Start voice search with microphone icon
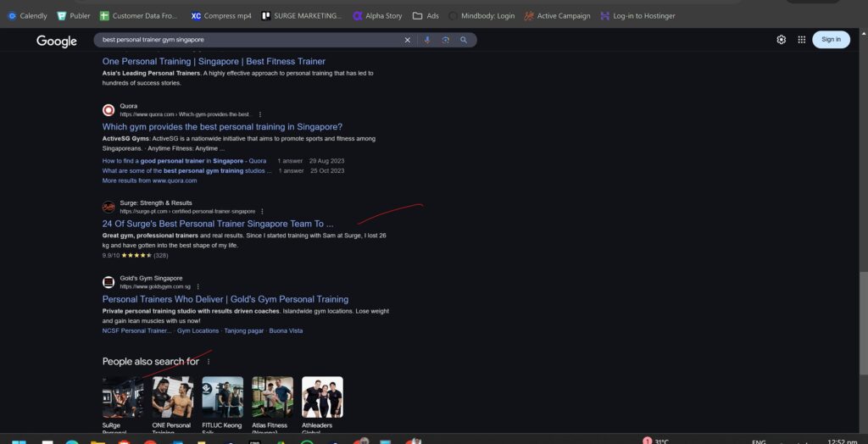This screenshot has height=444, width=868. point(426,40)
